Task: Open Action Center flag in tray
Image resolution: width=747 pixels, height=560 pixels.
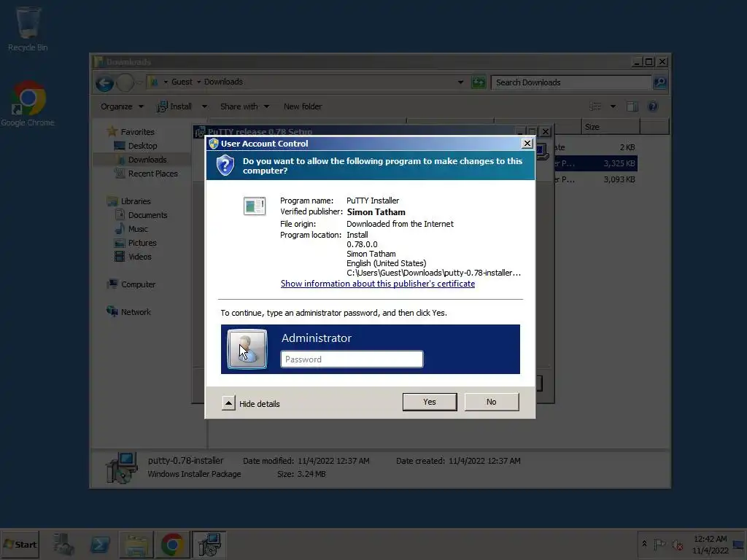Action: pos(659,544)
